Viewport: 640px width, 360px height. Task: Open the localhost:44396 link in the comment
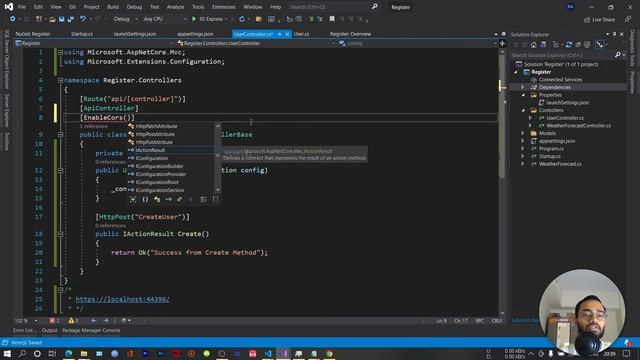coord(122,299)
